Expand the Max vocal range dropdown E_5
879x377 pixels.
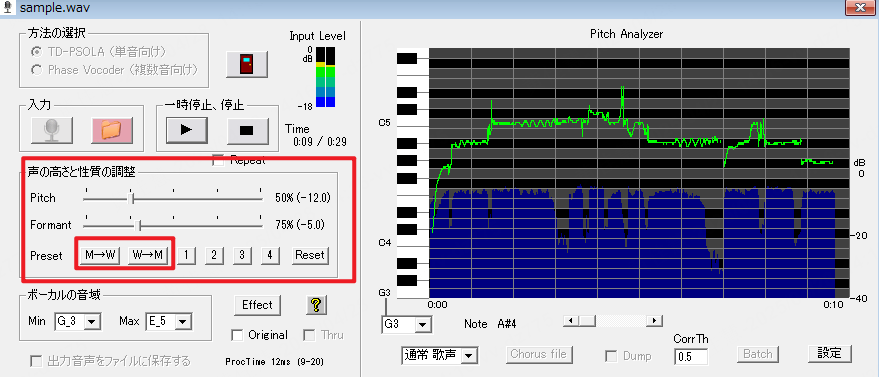click(x=169, y=321)
